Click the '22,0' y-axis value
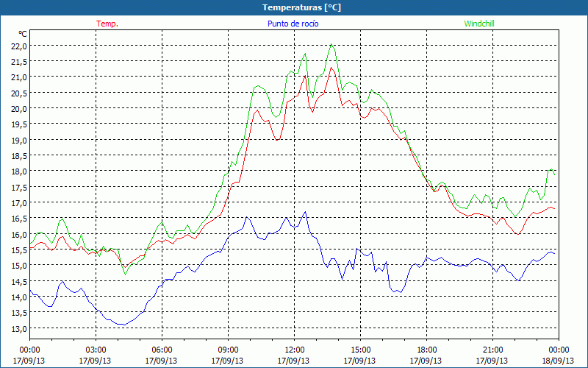 [19, 46]
